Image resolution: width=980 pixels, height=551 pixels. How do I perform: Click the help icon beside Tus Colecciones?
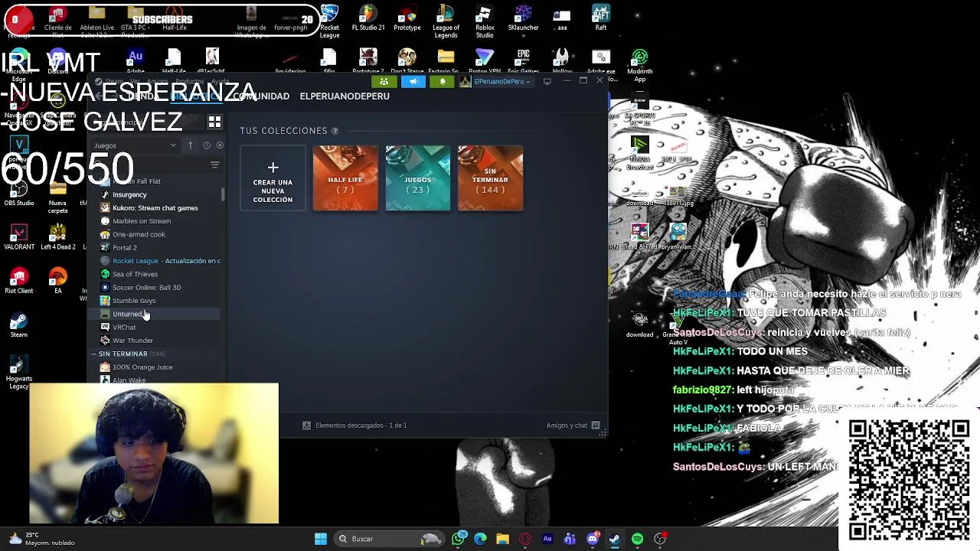(335, 131)
